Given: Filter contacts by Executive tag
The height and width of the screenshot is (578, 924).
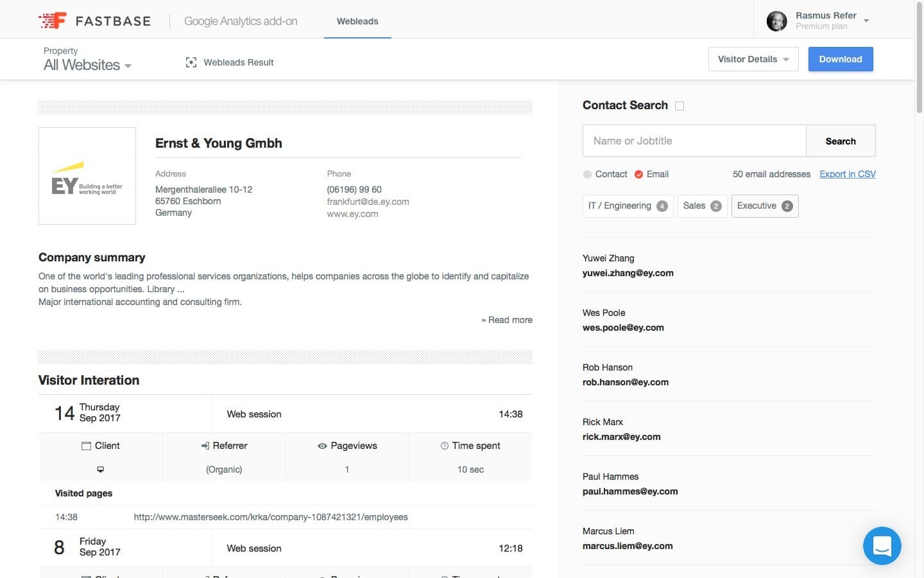Looking at the screenshot, I should 765,206.
